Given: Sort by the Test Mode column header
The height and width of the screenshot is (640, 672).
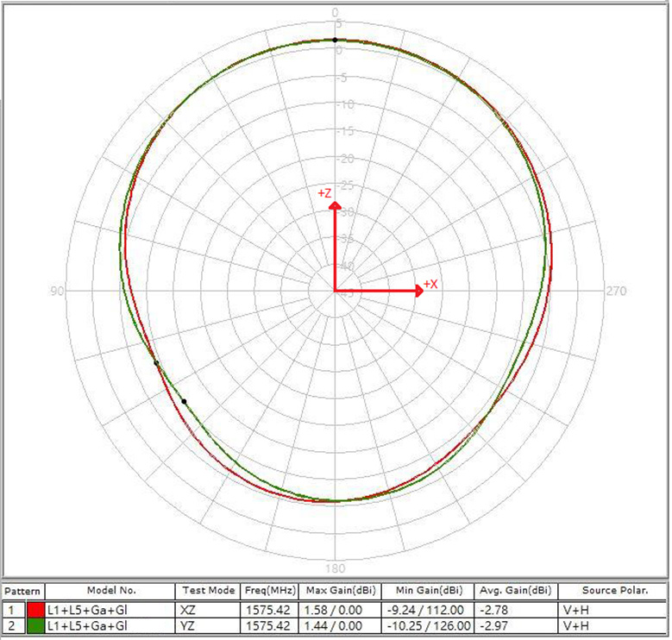Looking at the screenshot, I should (x=207, y=592).
